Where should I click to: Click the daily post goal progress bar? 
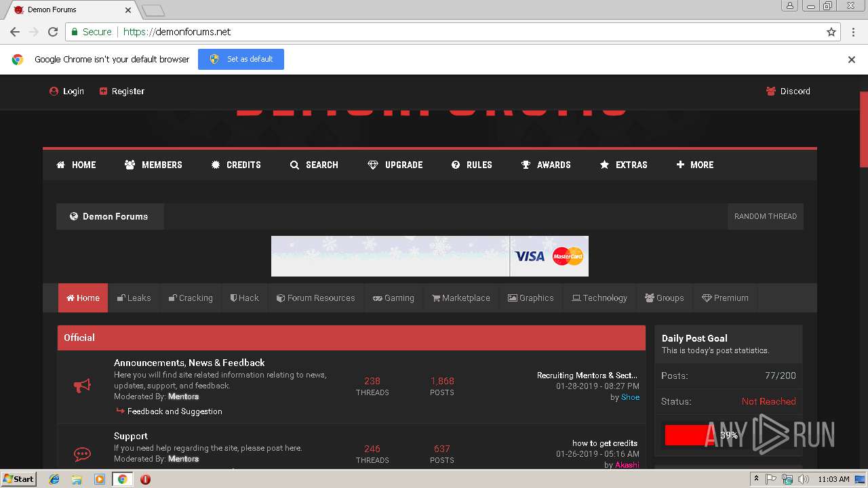click(x=728, y=435)
